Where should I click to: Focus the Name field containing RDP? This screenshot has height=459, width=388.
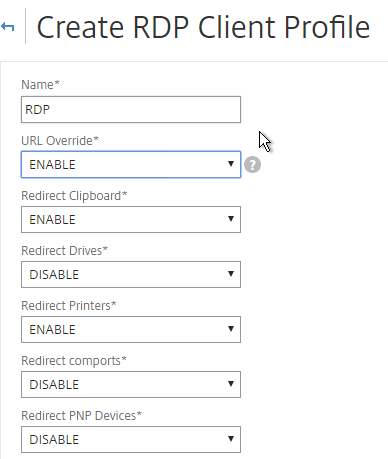point(131,110)
